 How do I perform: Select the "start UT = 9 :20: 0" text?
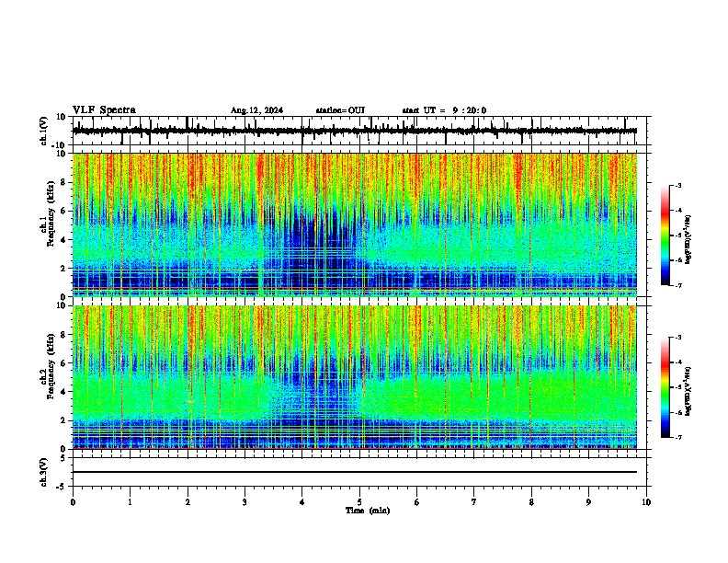[x=444, y=110]
